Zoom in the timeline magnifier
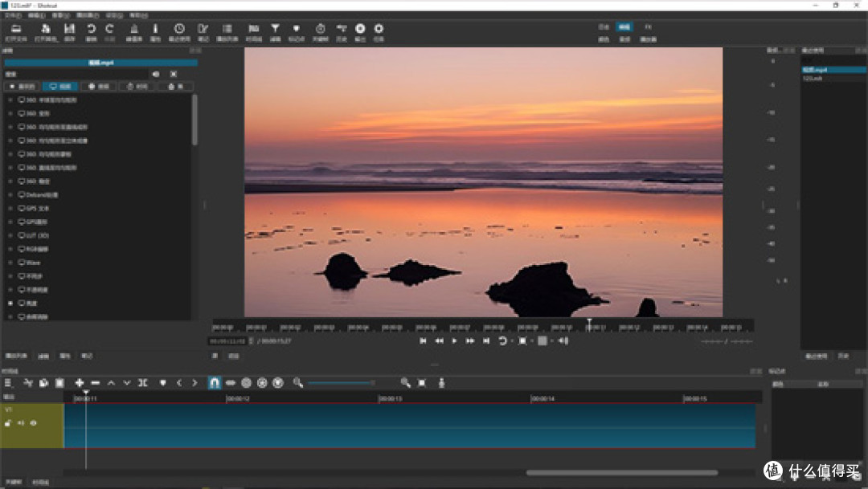868x489 pixels. pos(405,383)
